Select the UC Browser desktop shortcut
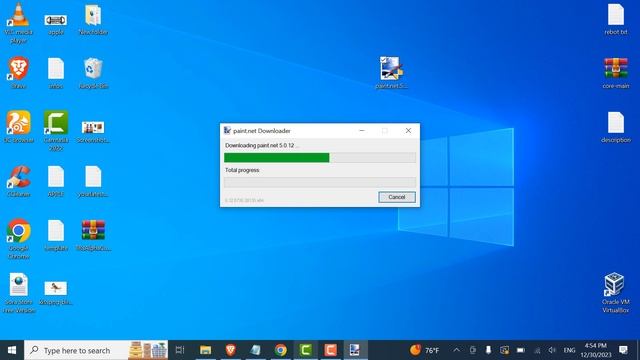 pos(18,127)
